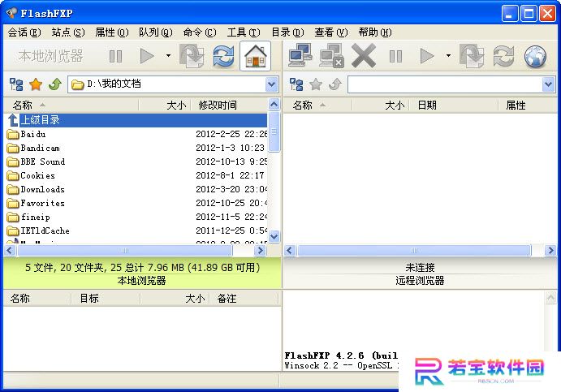Screen dimensions: 561x392
Task: Open the 查看 menu
Action: 331,32
